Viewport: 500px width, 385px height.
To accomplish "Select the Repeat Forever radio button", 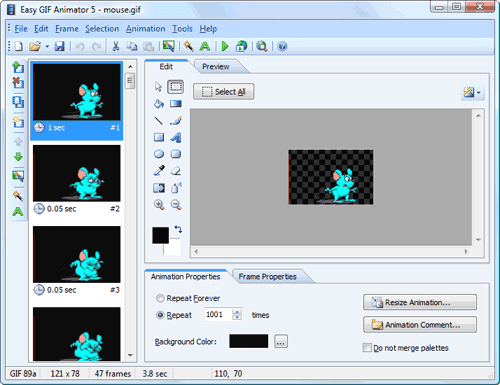I will 160,298.
